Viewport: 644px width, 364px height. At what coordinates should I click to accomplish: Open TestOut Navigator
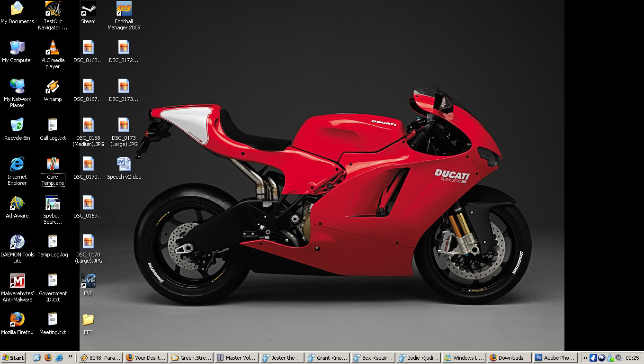53,9
